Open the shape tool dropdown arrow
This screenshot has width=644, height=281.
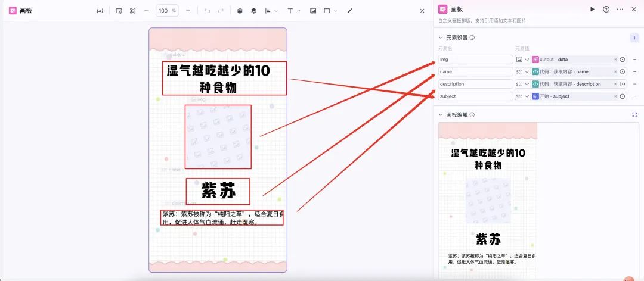[336, 11]
